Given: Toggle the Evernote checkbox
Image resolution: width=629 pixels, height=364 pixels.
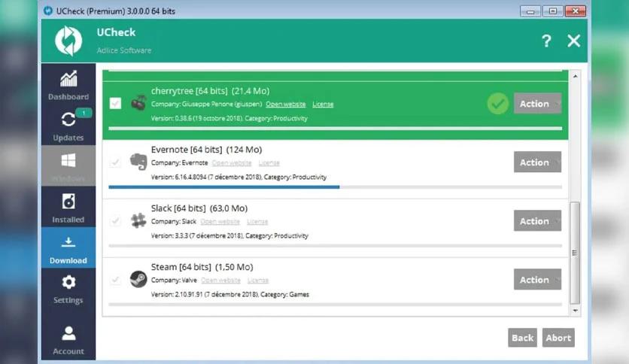Looking at the screenshot, I should pyautogui.click(x=115, y=162).
